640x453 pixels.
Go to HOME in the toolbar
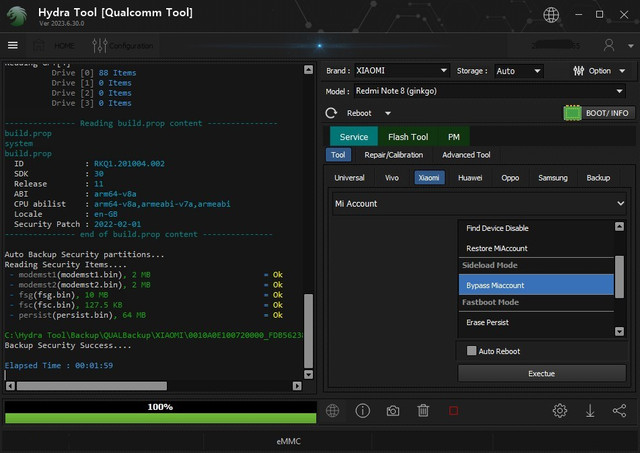[54, 45]
